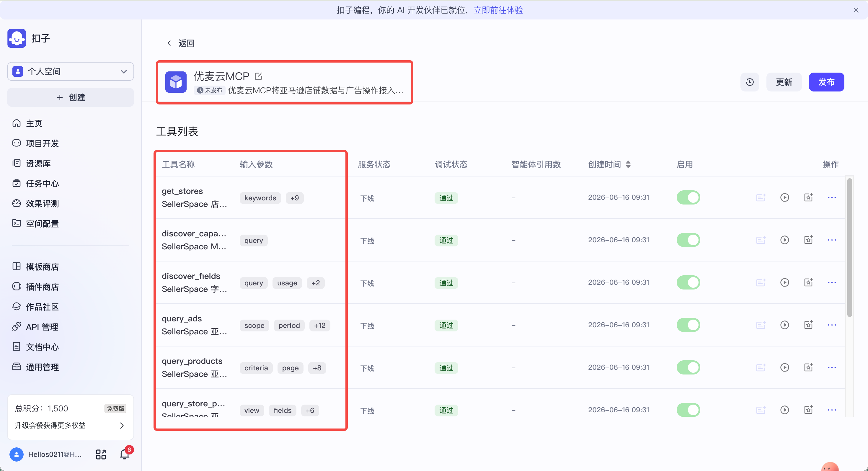This screenshot has width=868, height=471.
Task: Click the query_products starred-box icon
Action: pos(809,367)
